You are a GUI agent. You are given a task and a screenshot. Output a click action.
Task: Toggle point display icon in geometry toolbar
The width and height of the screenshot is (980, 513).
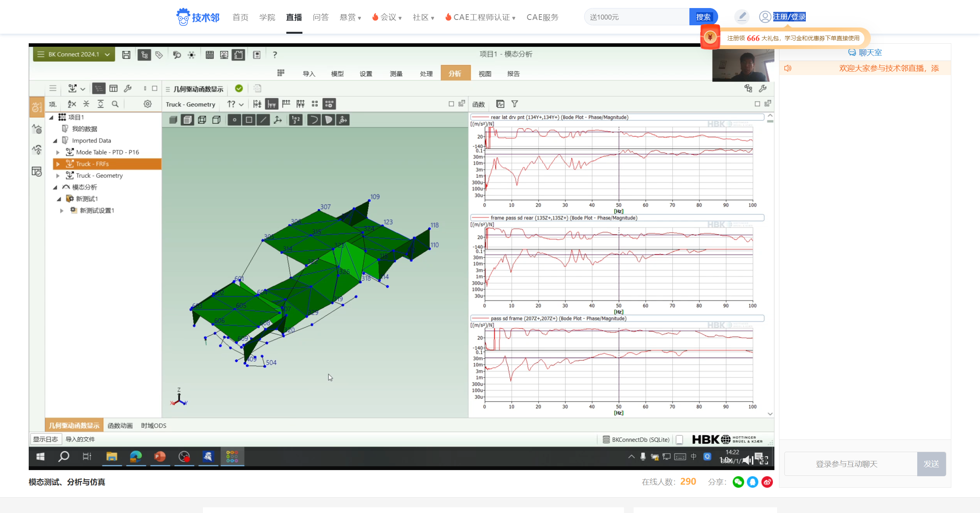point(234,120)
